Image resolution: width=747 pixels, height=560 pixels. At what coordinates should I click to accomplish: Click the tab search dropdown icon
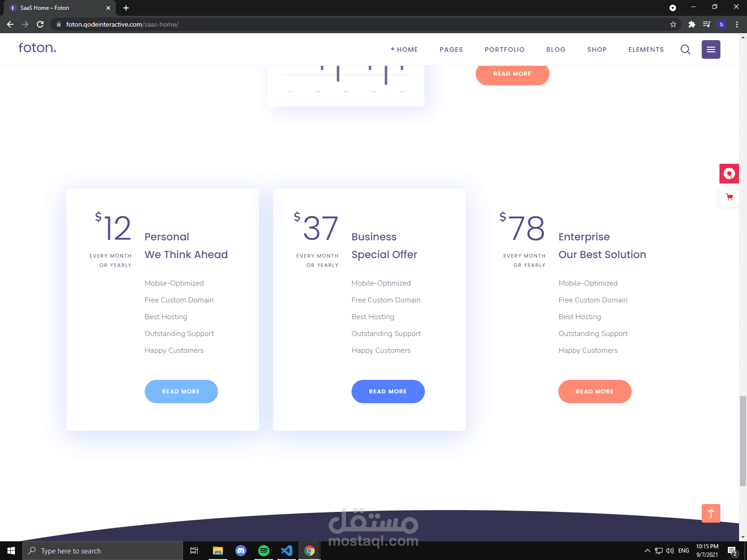tap(673, 8)
